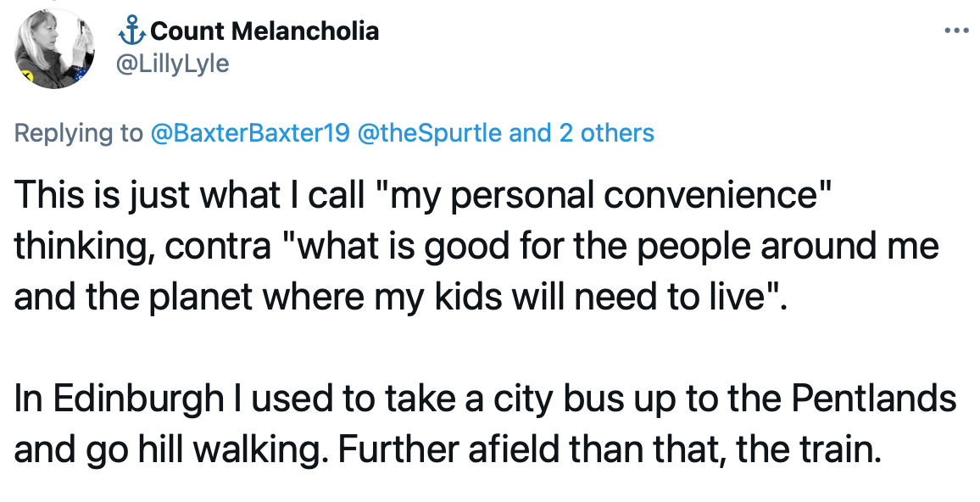Screen dimensions: 980x502
Task: Open the @theSpurtle mention
Action: (x=429, y=132)
